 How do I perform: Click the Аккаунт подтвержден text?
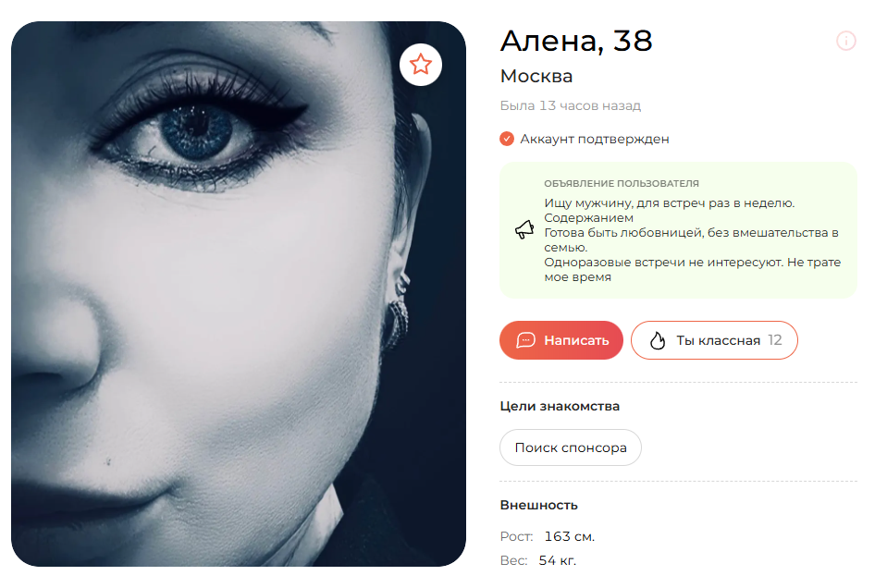pos(595,139)
